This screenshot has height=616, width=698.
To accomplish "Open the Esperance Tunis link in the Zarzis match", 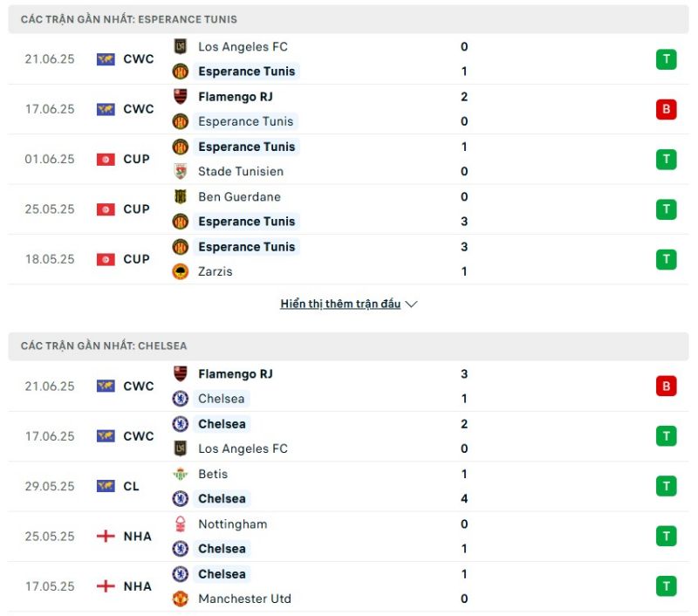I will pos(247,247).
